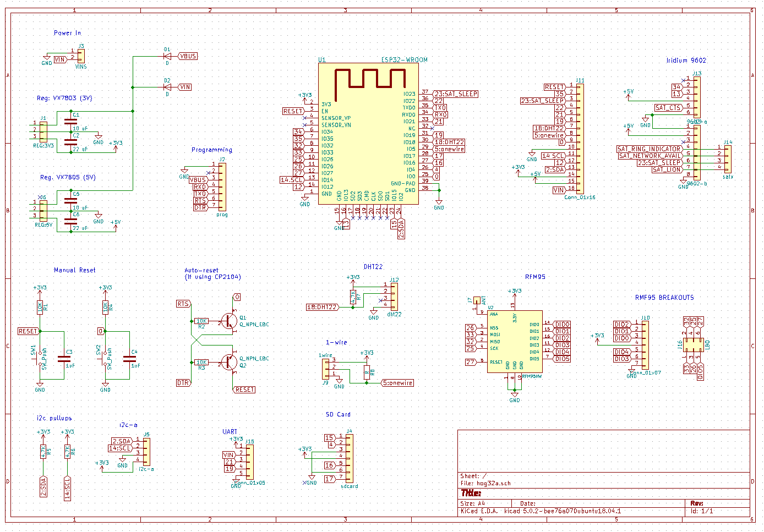The width and height of the screenshot is (764, 532).
Task: Select the VIN label beside diode D2
Action: click(185, 87)
